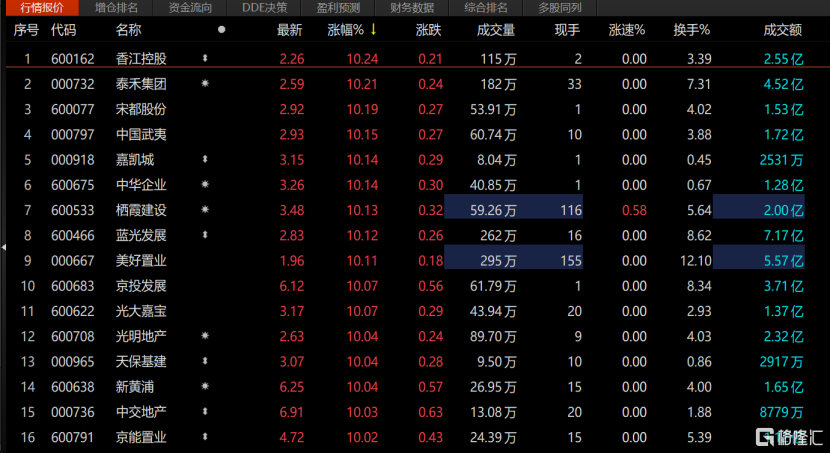Click the star marker beside 光明地产
The width and height of the screenshot is (830, 454).
pyautogui.click(x=205, y=336)
